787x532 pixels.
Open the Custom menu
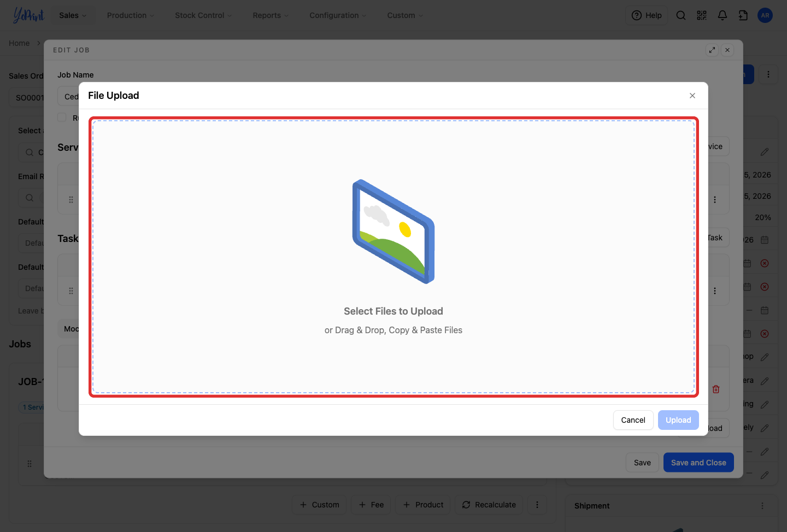point(405,15)
